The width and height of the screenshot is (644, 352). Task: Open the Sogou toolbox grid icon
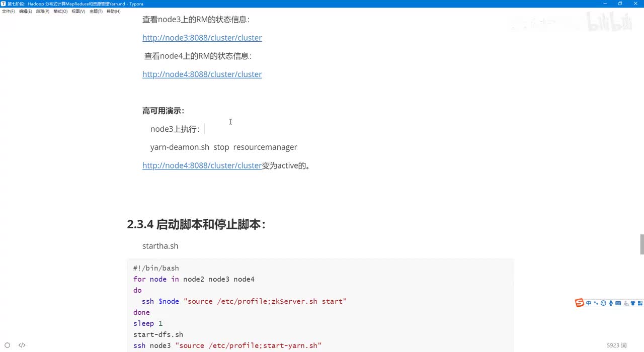(x=640, y=303)
